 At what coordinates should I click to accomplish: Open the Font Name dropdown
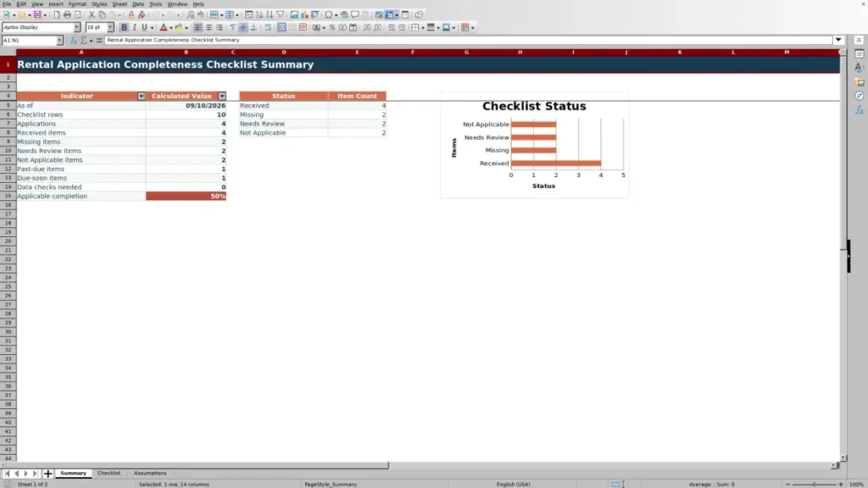point(76,27)
